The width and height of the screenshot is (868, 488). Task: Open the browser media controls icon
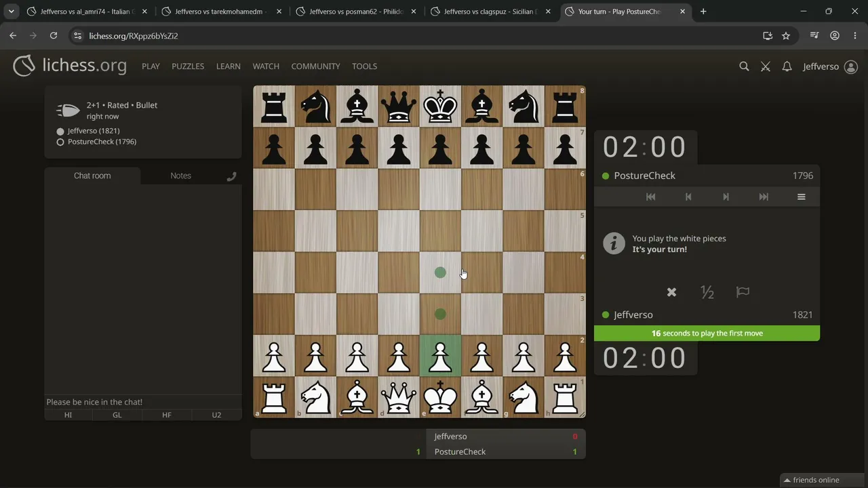click(x=814, y=36)
